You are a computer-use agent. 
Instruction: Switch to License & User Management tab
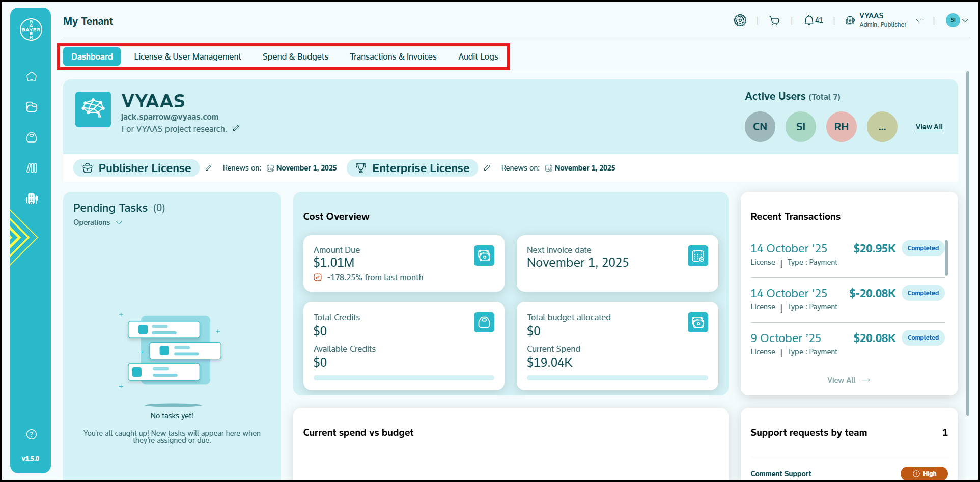(x=187, y=56)
